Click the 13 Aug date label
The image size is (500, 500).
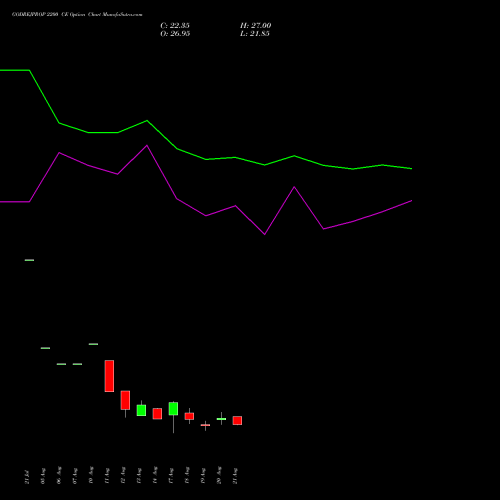point(139,476)
